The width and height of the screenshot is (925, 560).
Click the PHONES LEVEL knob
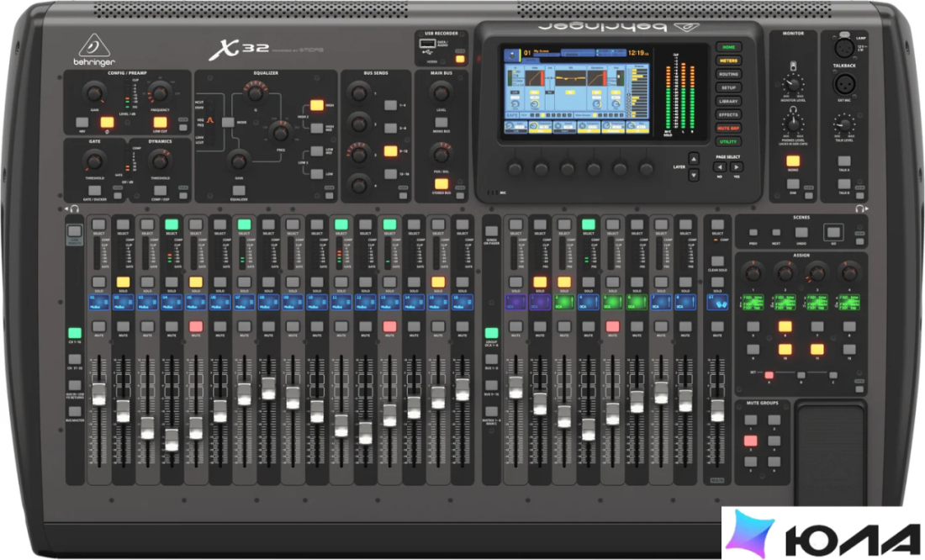(793, 124)
